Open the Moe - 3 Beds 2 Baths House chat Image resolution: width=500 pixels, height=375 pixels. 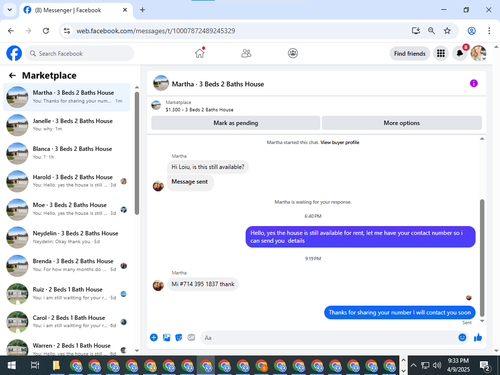(x=67, y=209)
